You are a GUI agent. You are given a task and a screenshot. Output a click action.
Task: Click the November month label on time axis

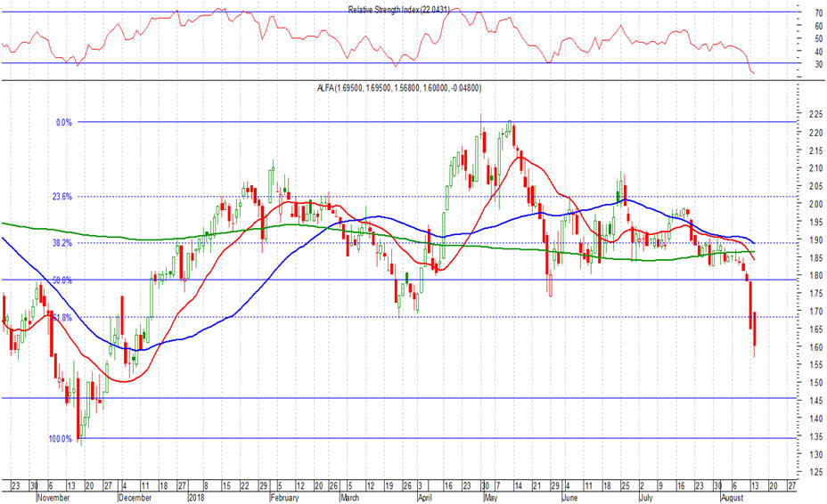[x=54, y=497]
